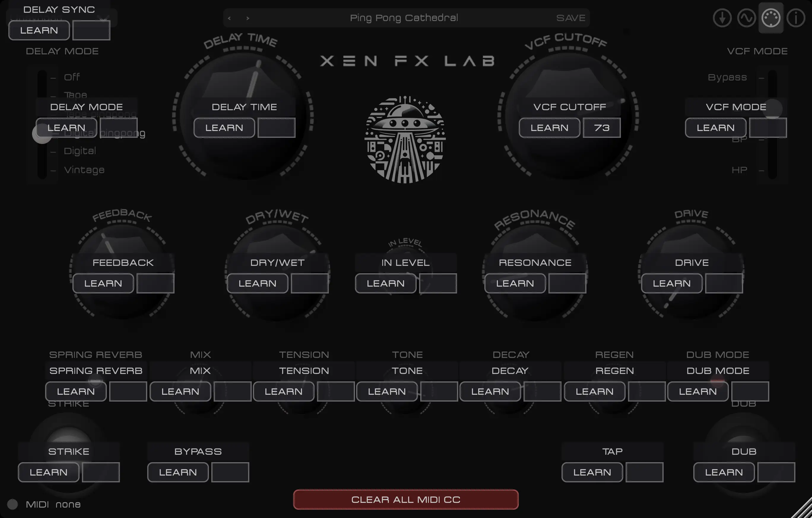Image resolution: width=812 pixels, height=518 pixels.
Task: Click LEARN for DUB MODE
Action: (x=698, y=391)
